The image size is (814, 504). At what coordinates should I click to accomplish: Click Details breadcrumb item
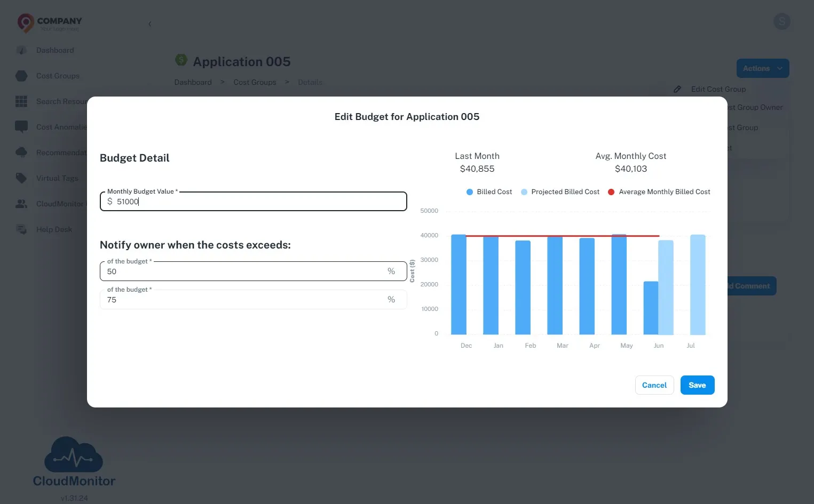pyautogui.click(x=310, y=82)
